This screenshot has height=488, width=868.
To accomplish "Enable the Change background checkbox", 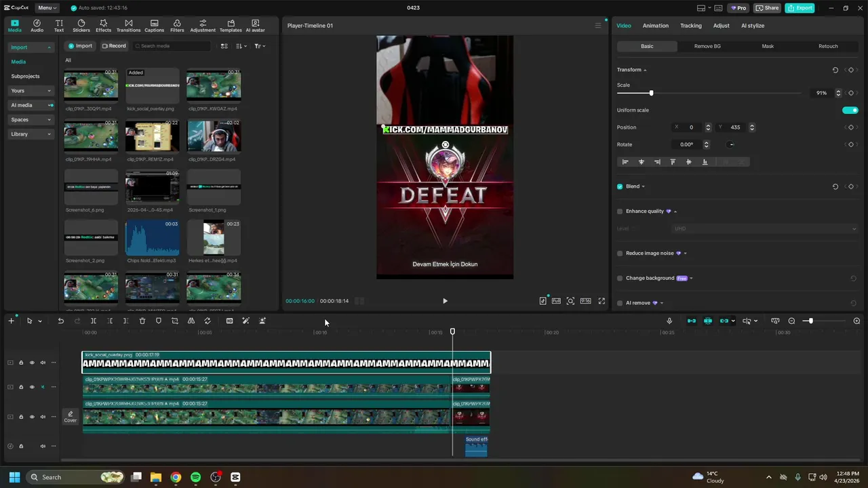I will pos(620,279).
